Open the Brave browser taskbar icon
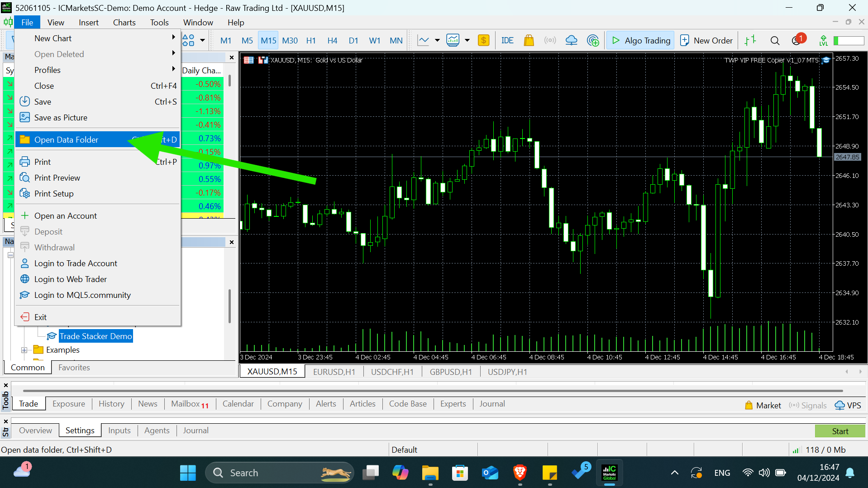Screen dimensions: 868x488 pos(520,473)
